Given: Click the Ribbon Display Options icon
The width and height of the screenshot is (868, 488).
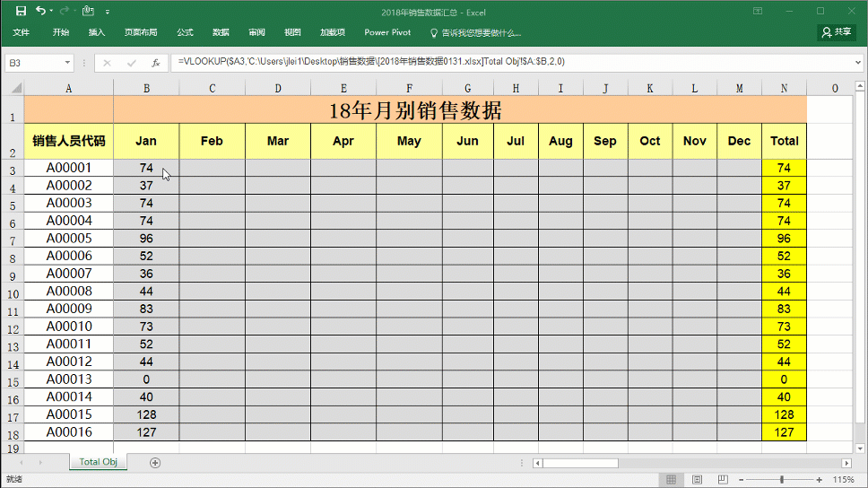Looking at the screenshot, I should pyautogui.click(x=758, y=11).
